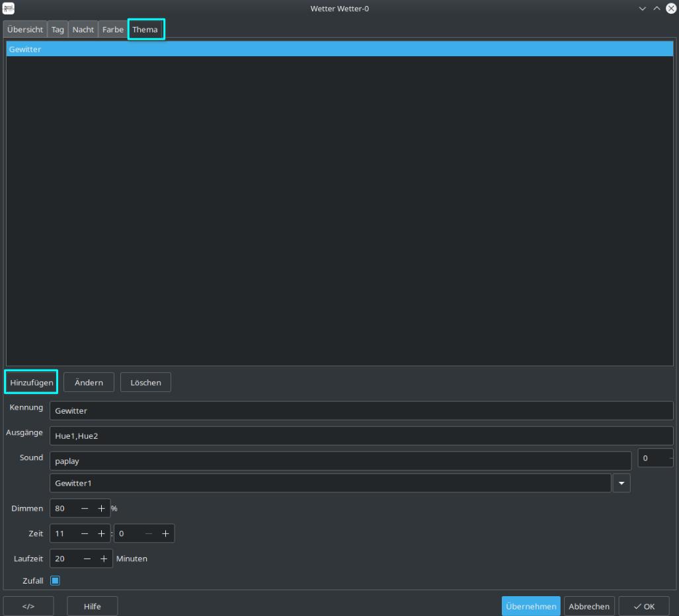The width and height of the screenshot is (679, 616).
Task: Click the app icon in title bar
Action: click(x=8, y=8)
